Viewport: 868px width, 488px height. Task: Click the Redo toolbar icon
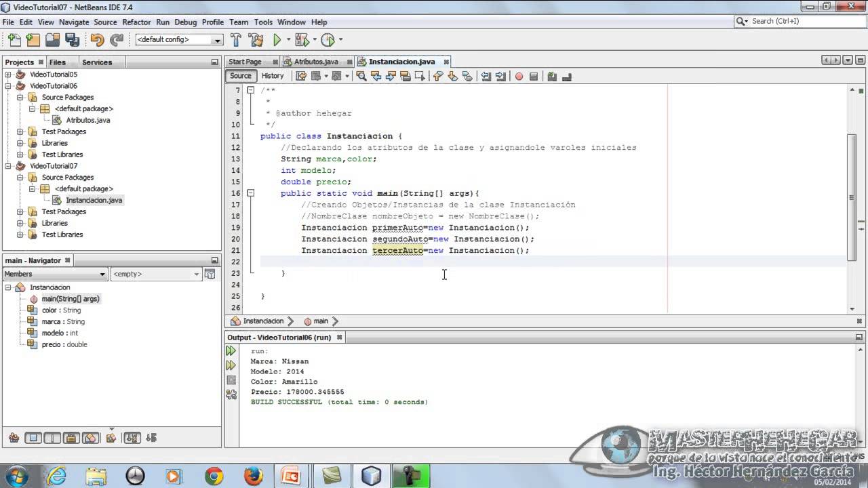point(117,40)
